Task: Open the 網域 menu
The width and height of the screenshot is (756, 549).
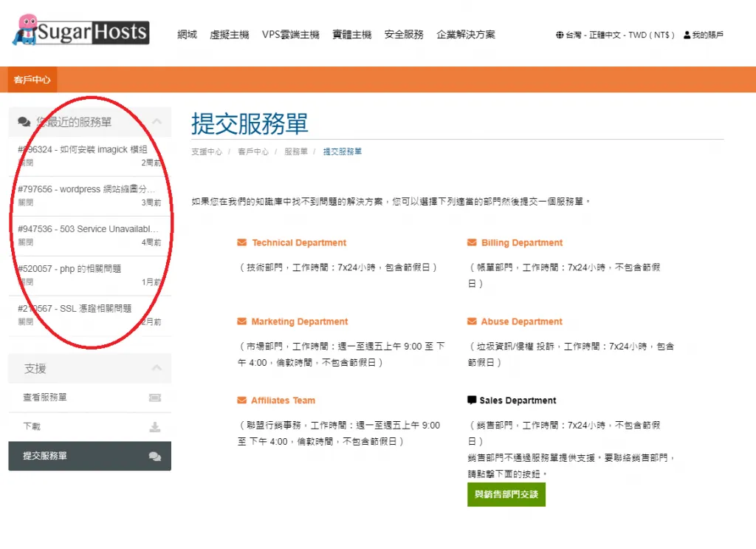Action: (187, 35)
